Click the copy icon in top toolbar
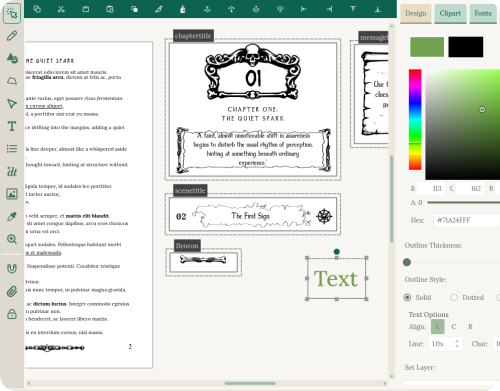 tap(37, 9)
